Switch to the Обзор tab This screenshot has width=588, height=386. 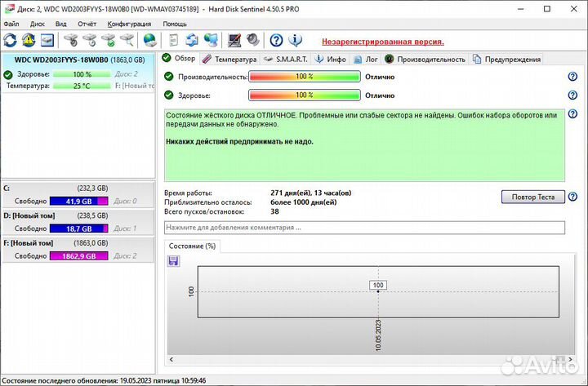pos(179,59)
